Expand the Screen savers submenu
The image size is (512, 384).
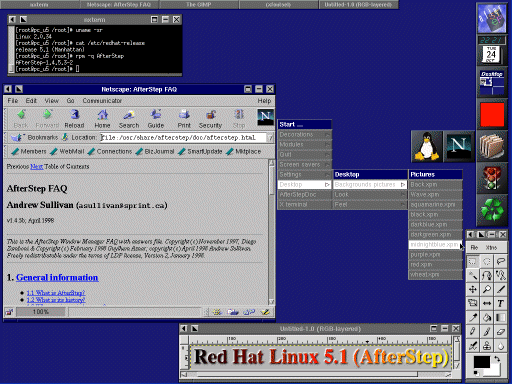pyautogui.click(x=304, y=165)
